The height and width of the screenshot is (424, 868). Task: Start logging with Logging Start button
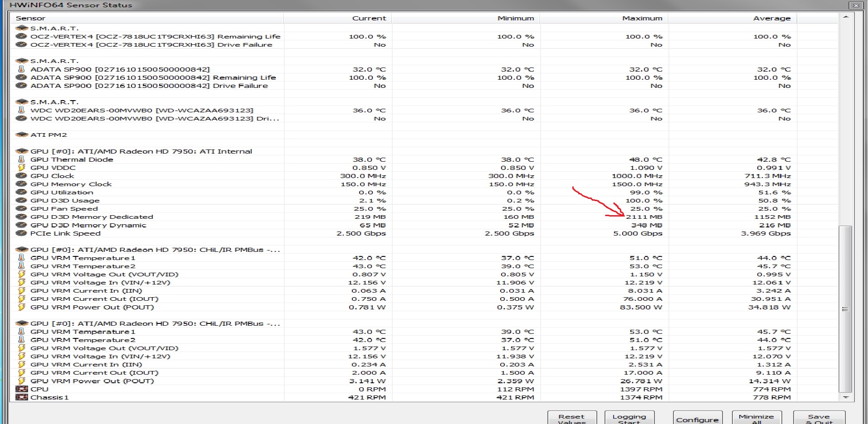(629, 418)
